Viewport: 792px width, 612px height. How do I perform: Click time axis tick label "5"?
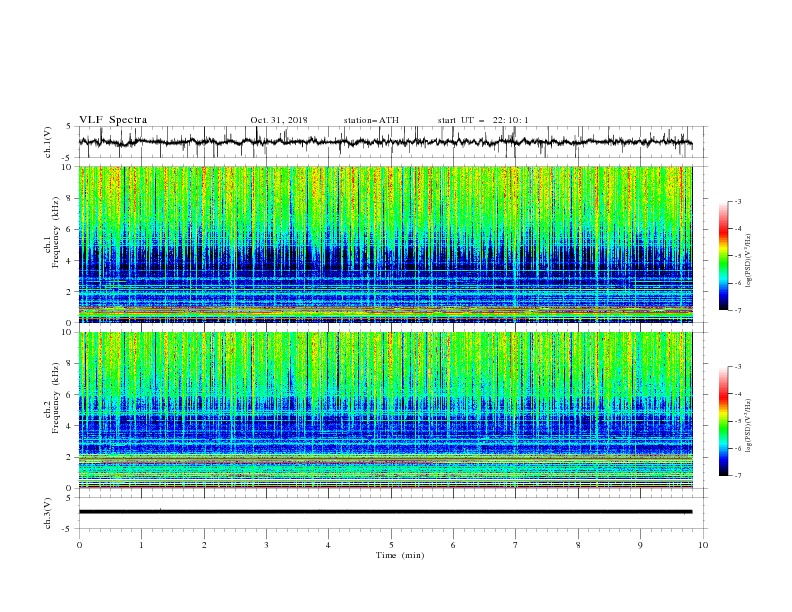(x=391, y=545)
